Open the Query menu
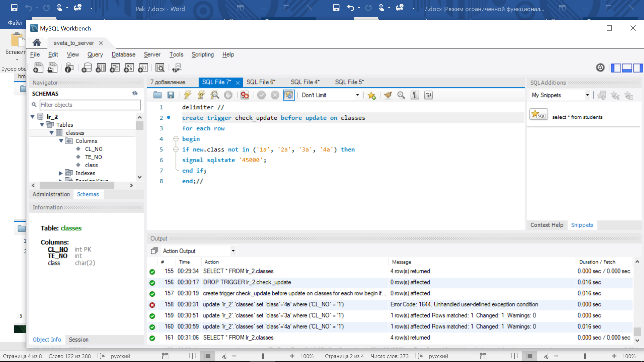 [95, 54]
